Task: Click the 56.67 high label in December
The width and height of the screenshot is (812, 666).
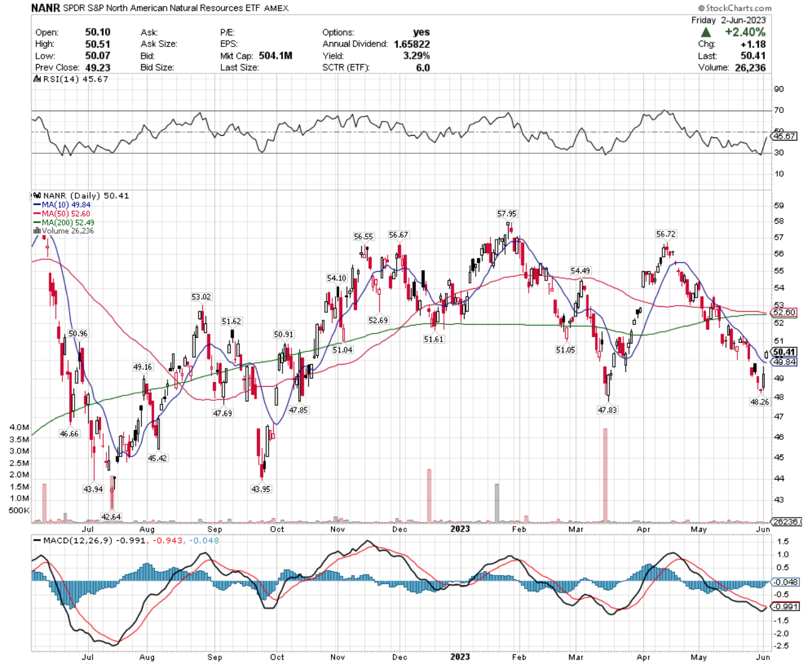Action: coord(399,235)
